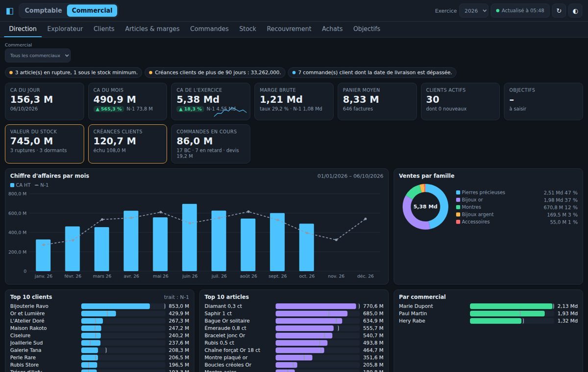The image size is (588, 372).
Task: Click the janv. 26 revenue bar
Action: pyautogui.click(x=43, y=255)
